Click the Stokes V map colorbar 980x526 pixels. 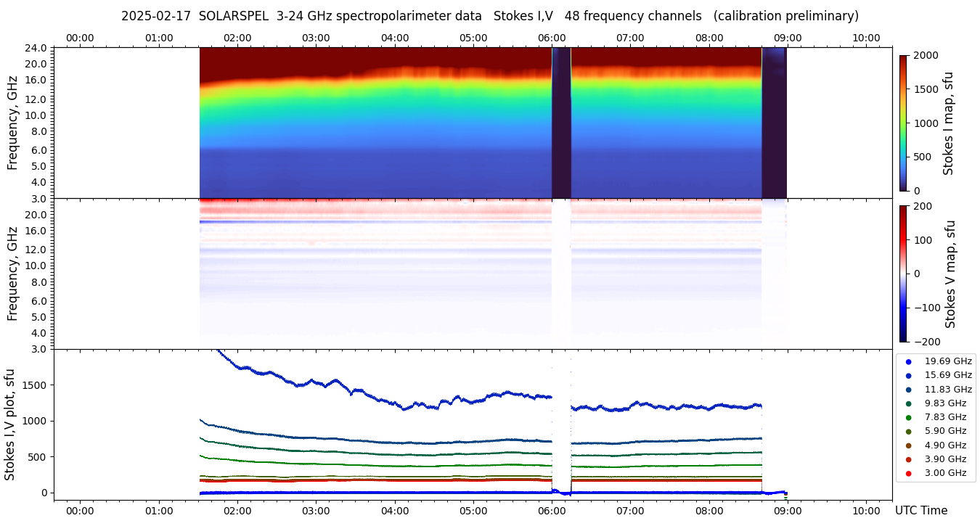pyautogui.click(x=903, y=273)
